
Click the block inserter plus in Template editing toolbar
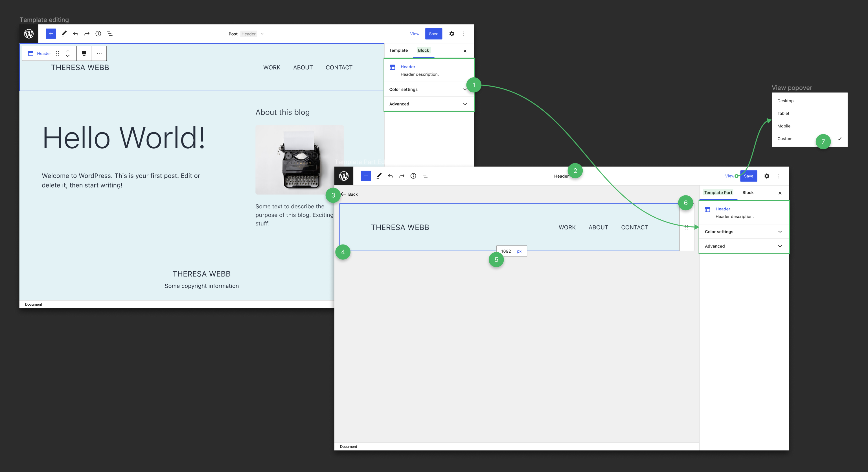(51, 34)
